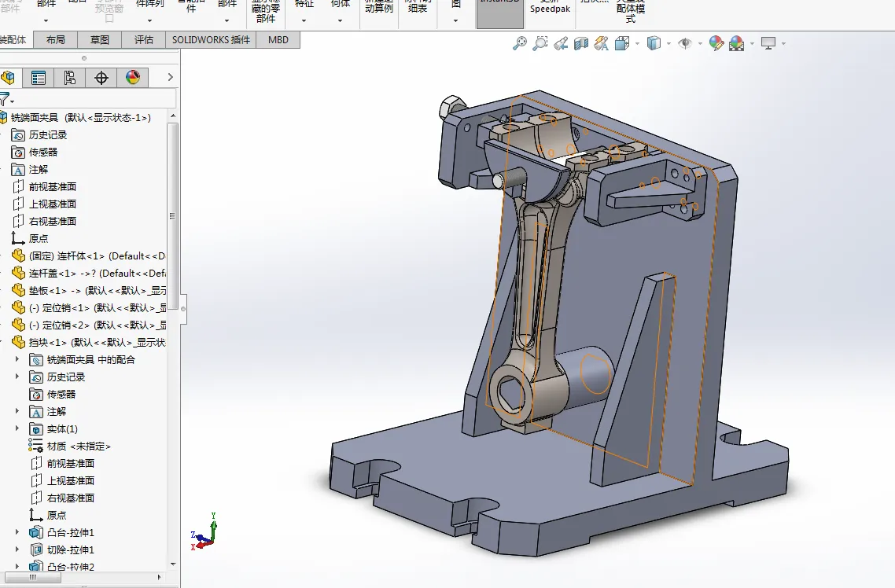Click the Edit Appearance colored ball icon

pos(716,43)
